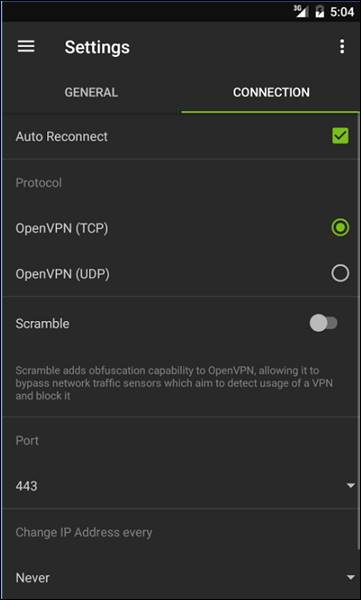Enable the Scramble toggle switch
361x600 pixels.
coord(324,323)
